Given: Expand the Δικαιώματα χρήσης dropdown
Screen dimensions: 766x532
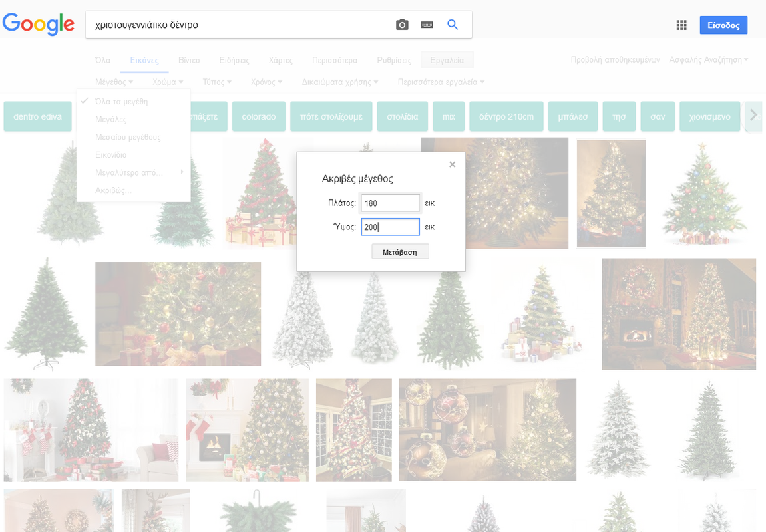Looking at the screenshot, I should [x=340, y=82].
